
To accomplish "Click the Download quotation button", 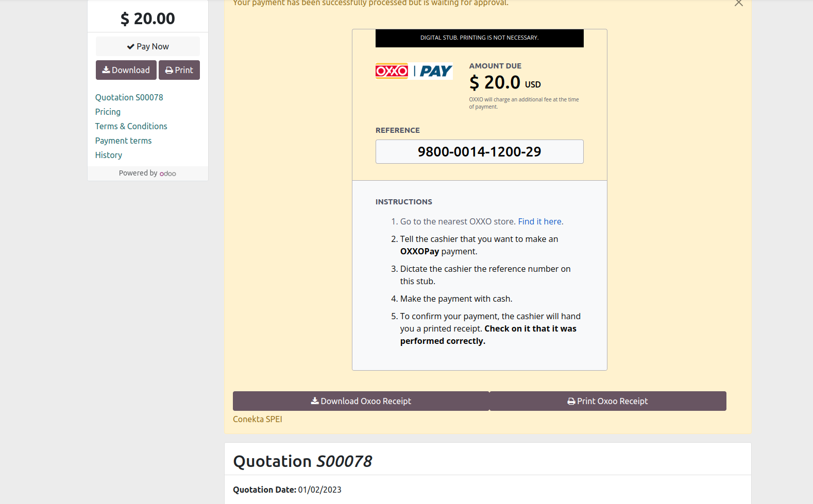I will (126, 70).
